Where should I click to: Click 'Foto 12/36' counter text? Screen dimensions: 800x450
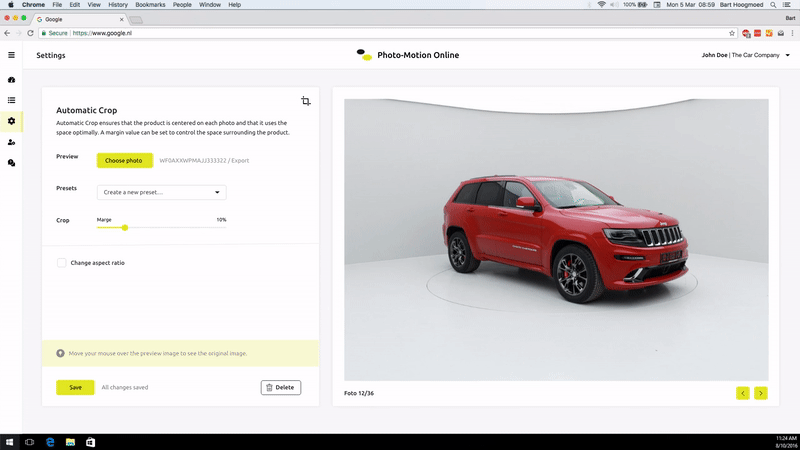point(359,393)
